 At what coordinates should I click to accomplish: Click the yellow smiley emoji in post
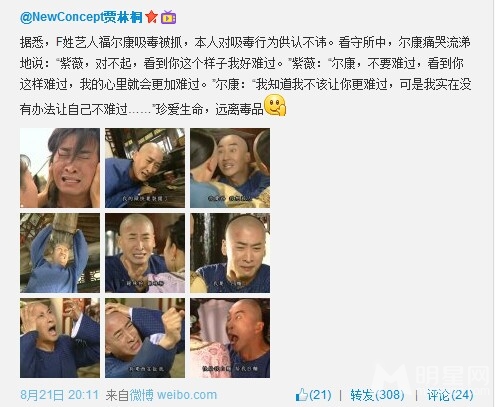275,105
